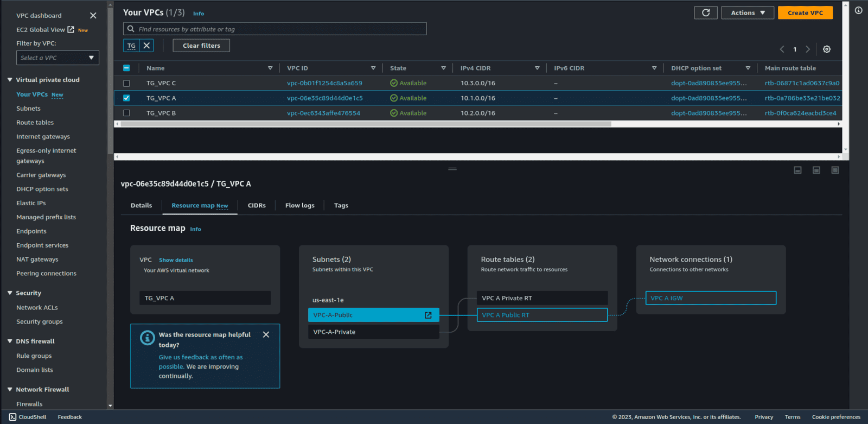Click the info icon at top right

coord(858,10)
